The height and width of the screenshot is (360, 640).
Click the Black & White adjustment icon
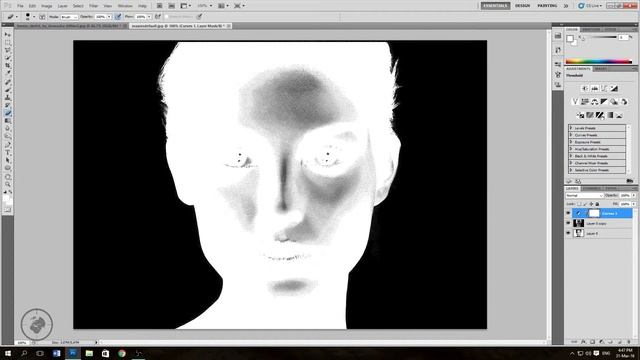604,102
